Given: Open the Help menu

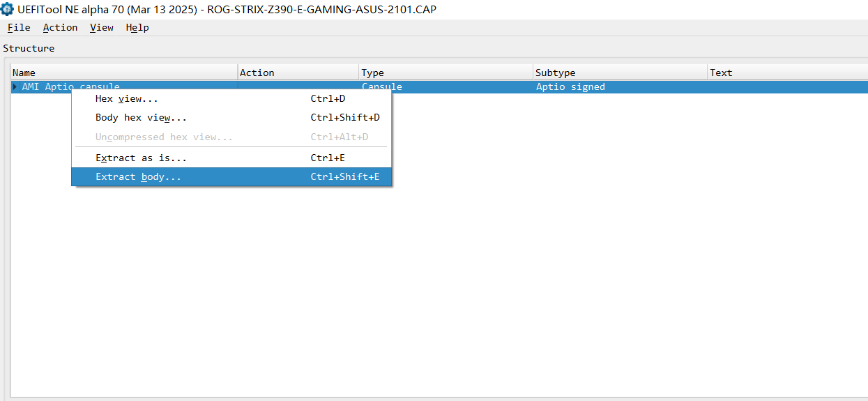Looking at the screenshot, I should (137, 27).
